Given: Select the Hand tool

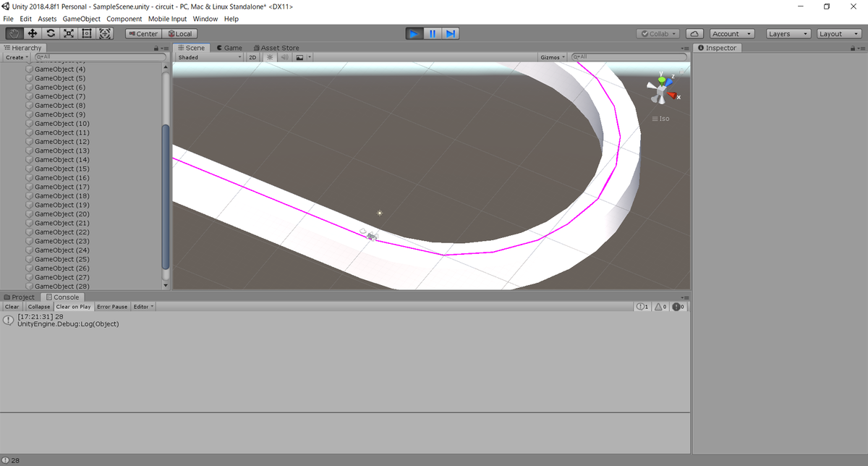Looking at the screenshot, I should [x=14, y=33].
